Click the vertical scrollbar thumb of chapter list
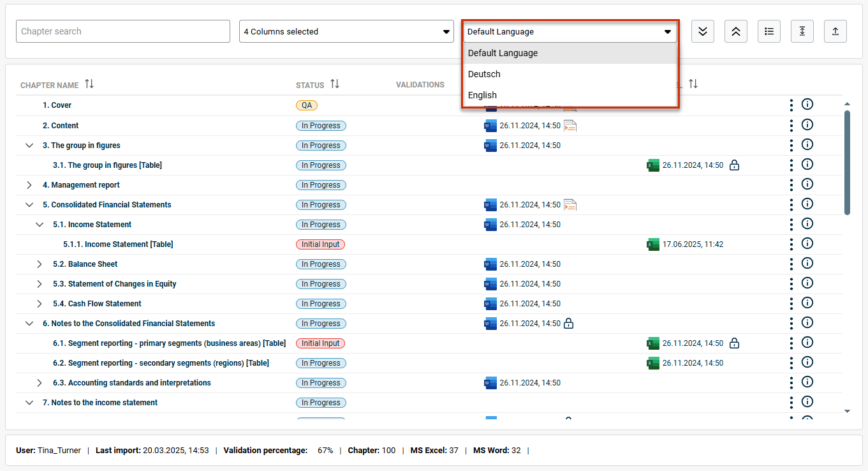Image resolution: width=868 pixels, height=471 pixels. coord(847,163)
